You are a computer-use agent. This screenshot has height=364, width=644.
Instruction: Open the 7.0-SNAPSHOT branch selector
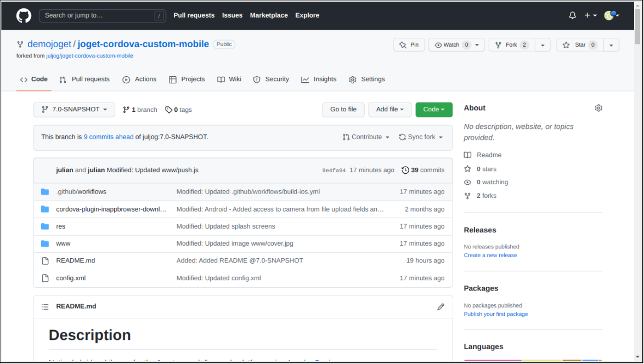[75, 110]
